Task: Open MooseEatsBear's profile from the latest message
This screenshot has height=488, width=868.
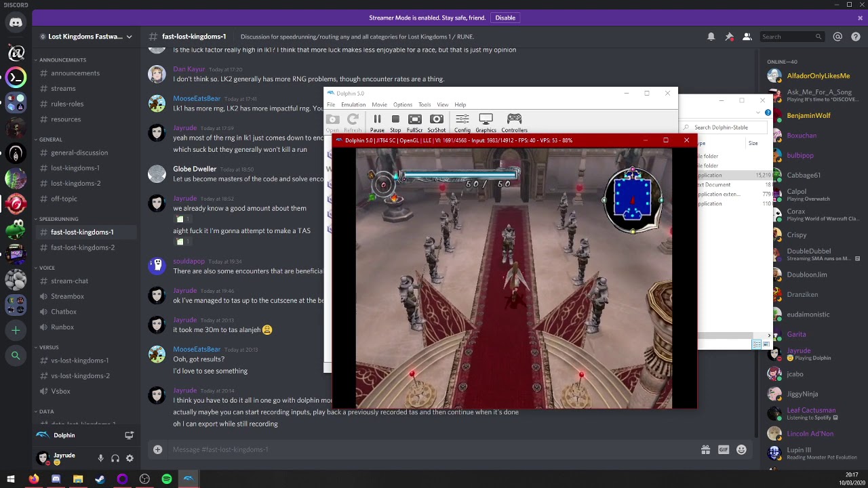Action: tap(197, 349)
